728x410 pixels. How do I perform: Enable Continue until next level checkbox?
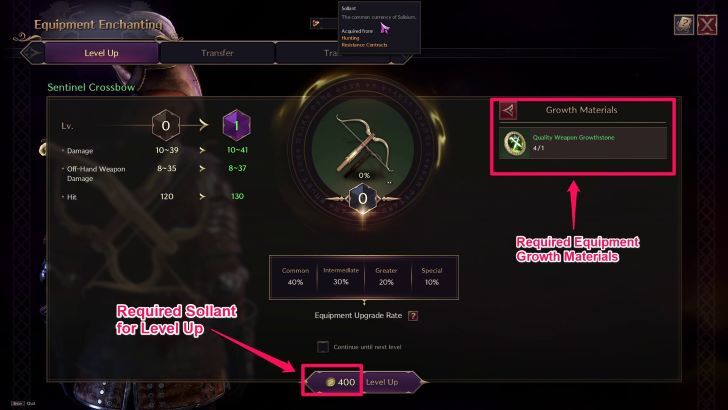(x=323, y=347)
